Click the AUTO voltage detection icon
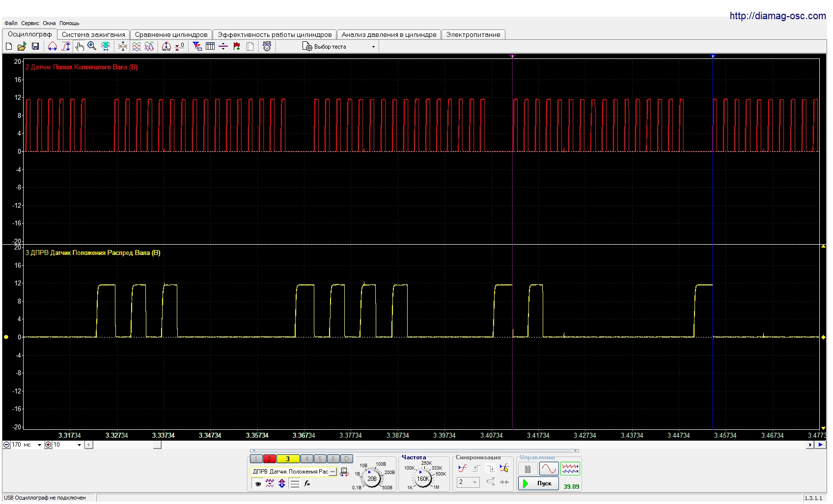The height and width of the screenshot is (504, 833). pos(267,46)
